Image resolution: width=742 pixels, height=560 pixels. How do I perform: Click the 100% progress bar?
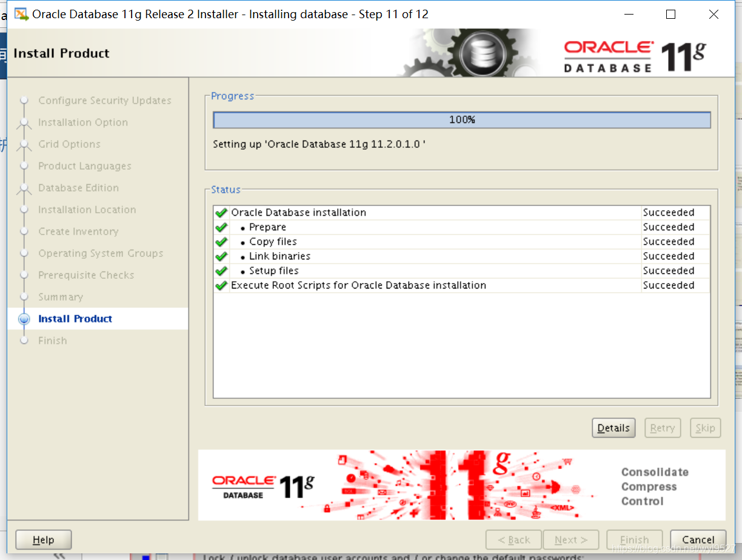tap(462, 120)
